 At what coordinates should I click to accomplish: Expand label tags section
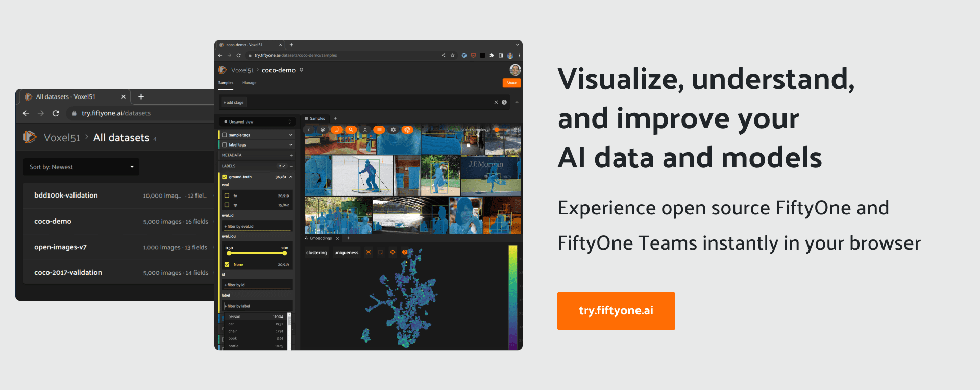coord(291,145)
